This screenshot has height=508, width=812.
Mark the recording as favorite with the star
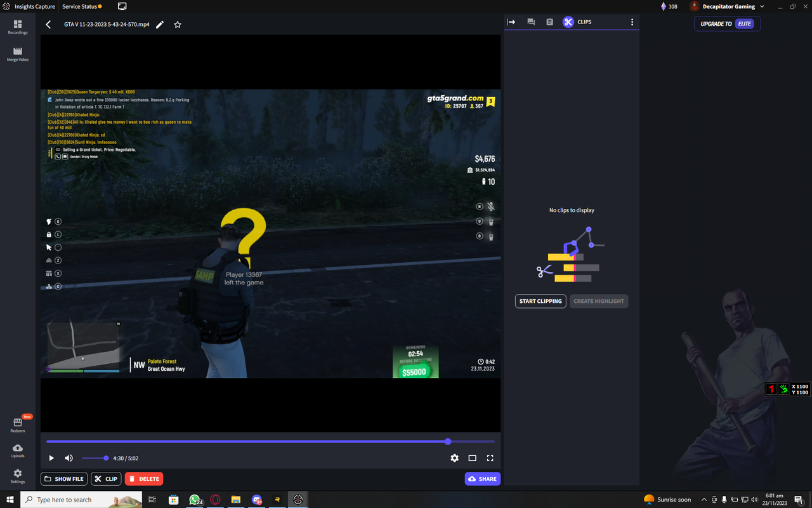click(178, 25)
